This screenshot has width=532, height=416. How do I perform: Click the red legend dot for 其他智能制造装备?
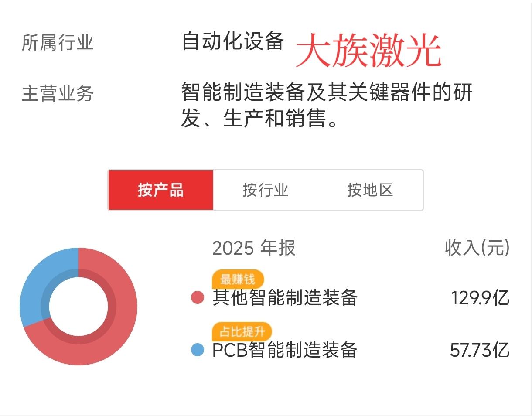click(x=198, y=298)
